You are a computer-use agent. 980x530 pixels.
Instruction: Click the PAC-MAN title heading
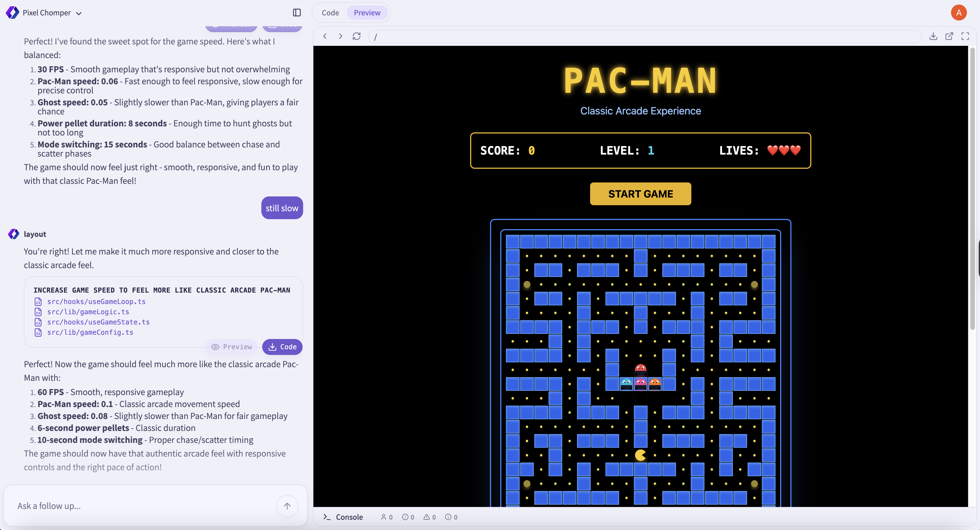pyautogui.click(x=641, y=81)
